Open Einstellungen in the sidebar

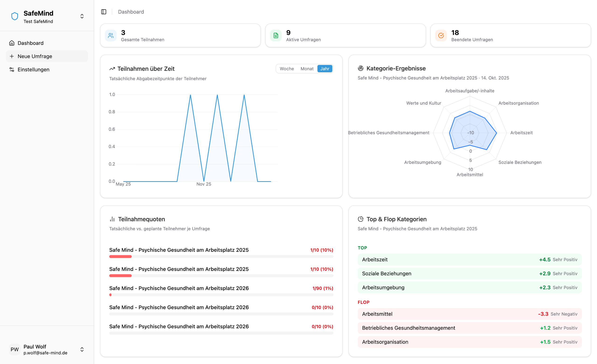33,69
